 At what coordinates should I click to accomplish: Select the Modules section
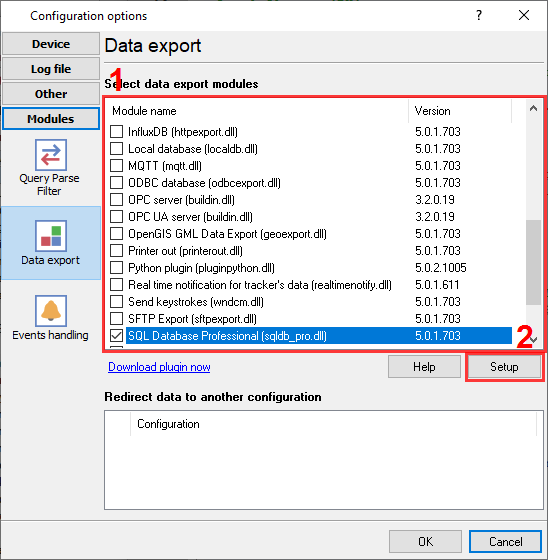[51, 119]
